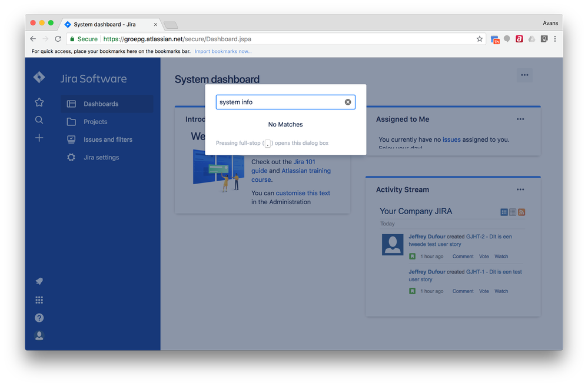Open the activity stream RSS feed icon
The width and height of the screenshot is (588, 386).
521,212
